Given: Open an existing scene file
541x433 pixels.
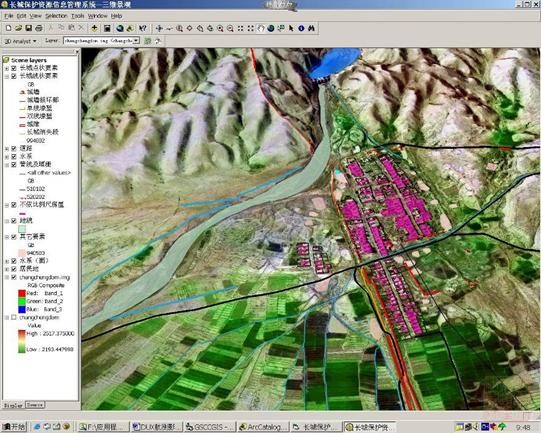Looking at the screenshot, I should [19, 28].
